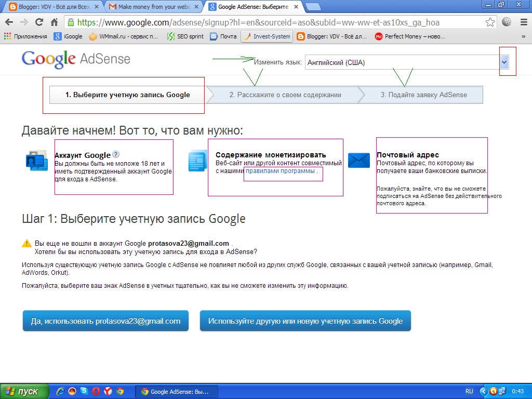
Task: Click the content document icon
Action: [x=197, y=161]
